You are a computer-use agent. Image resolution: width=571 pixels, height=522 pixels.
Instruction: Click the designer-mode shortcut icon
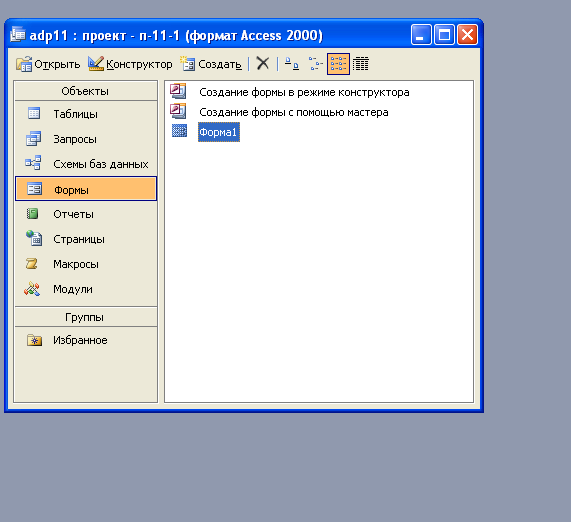[x=178, y=91]
